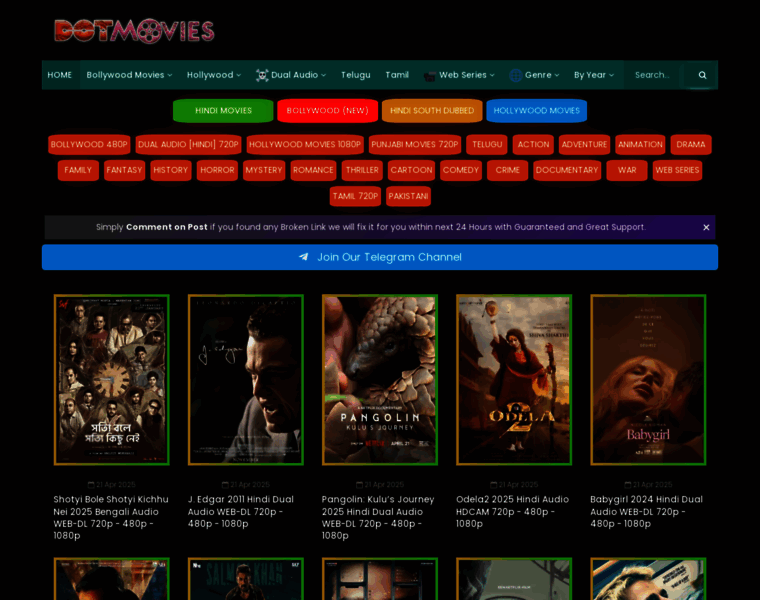This screenshot has height=600, width=760.
Task: Dismiss the Comment on Post notice
Action: (x=706, y=227)
